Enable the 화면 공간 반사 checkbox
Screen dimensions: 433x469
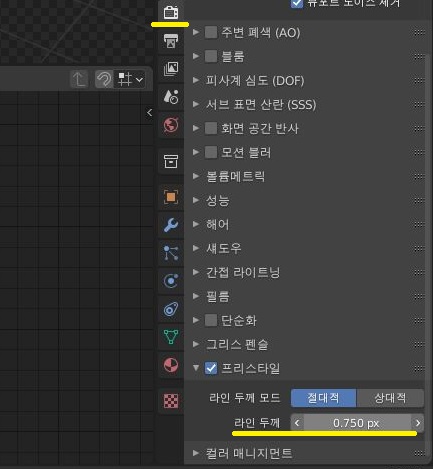211,128
